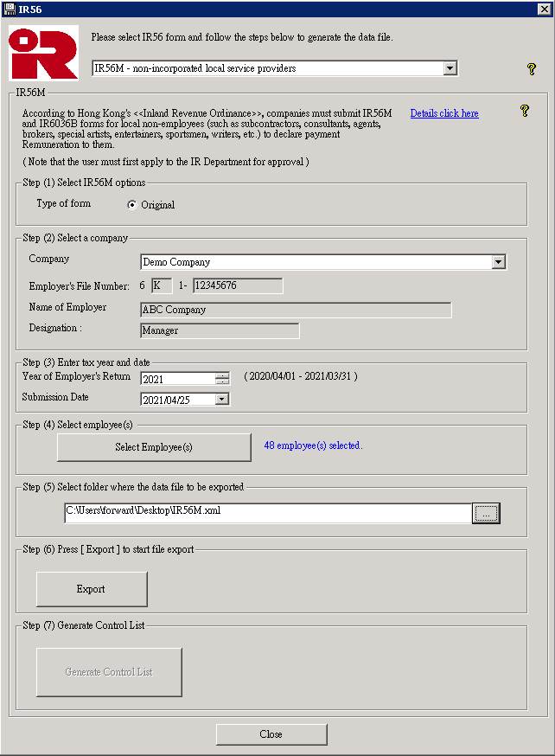The width and height of the screenshot is (555, 756).
Task: Click the help question mark beside form selector
Action: [x=532, y=69]
